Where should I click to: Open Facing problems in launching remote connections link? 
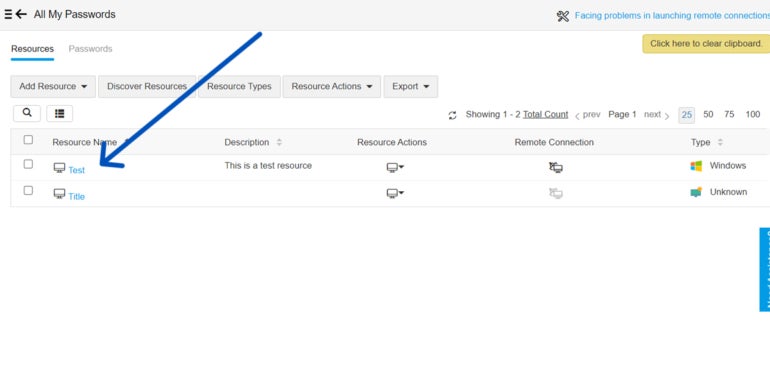(672, 16)
